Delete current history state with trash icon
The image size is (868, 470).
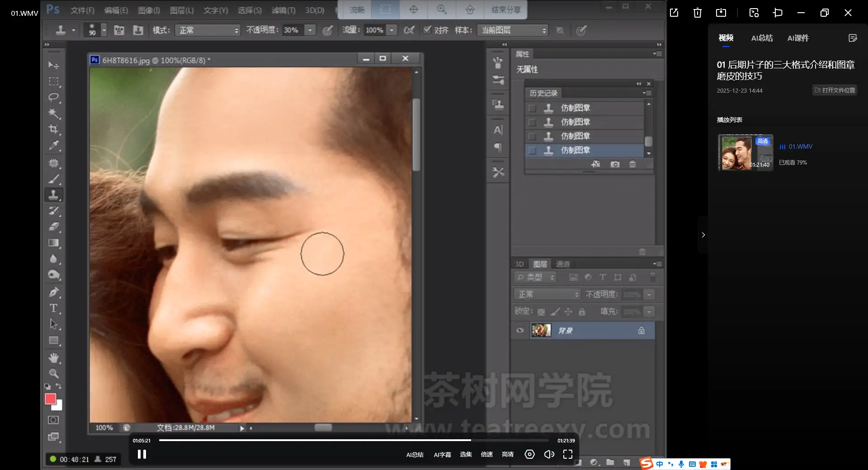pos(632,164)
